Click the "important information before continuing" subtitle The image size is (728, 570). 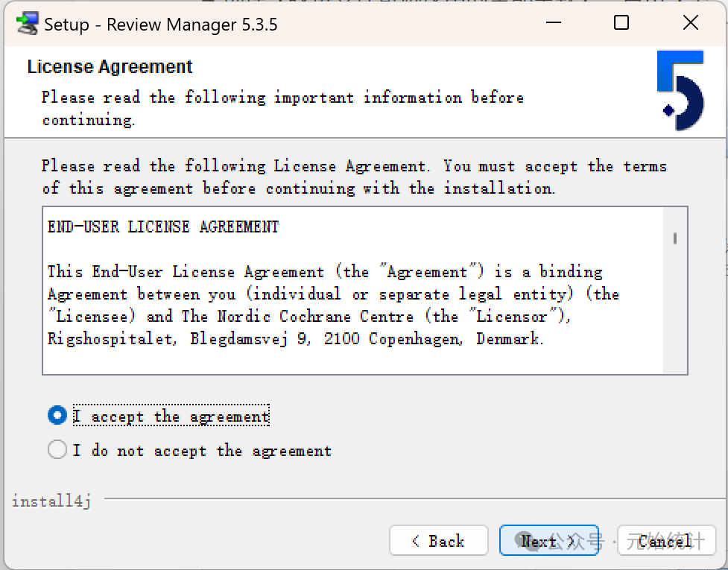[x=282, y=108]
